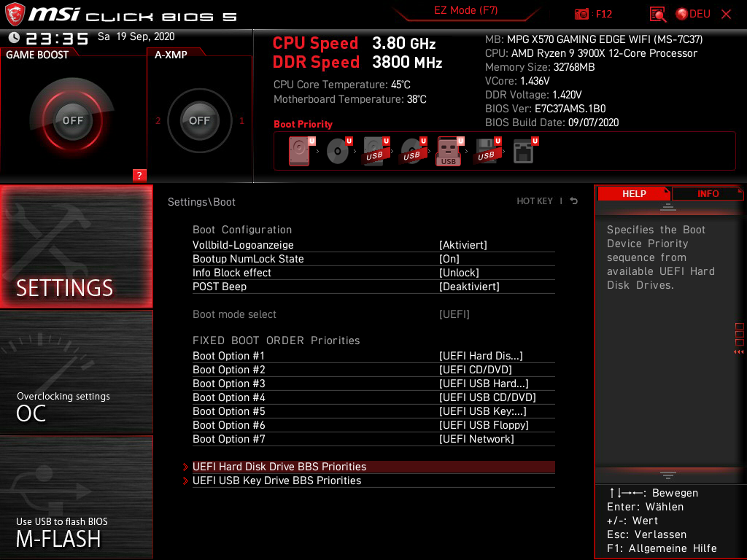Click the clock icon beside the time

click(x=14, y=38)
